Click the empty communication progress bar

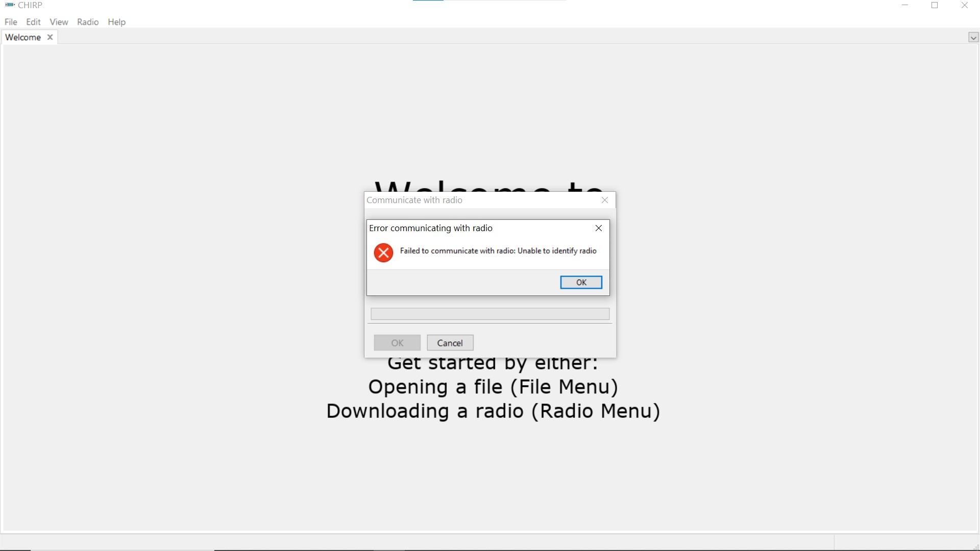coord(490,314)
